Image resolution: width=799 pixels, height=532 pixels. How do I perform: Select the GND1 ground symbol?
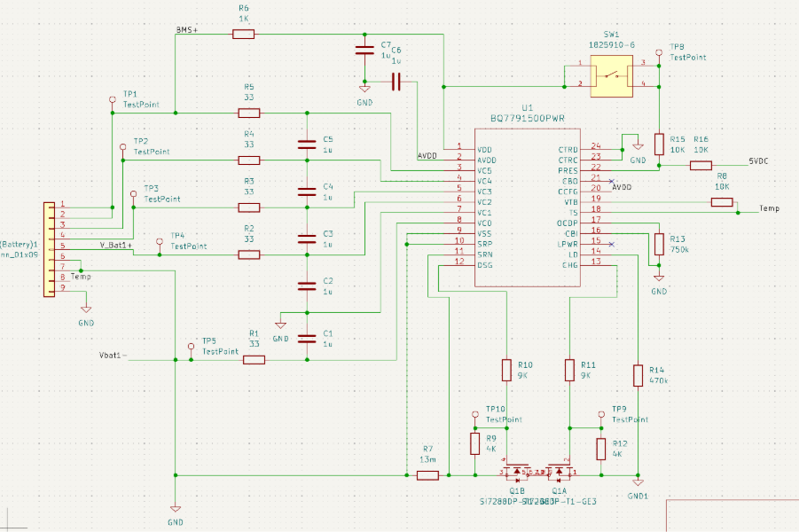point(637,482)
